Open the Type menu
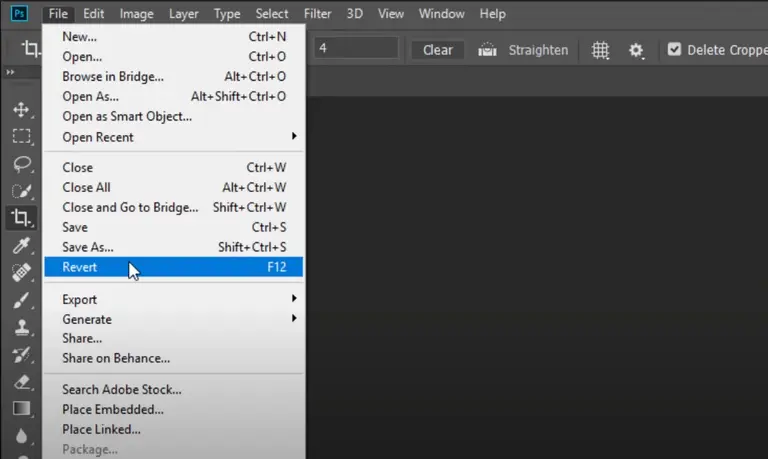768x459 pixels. pyautogui.click(x=227, y=14)
